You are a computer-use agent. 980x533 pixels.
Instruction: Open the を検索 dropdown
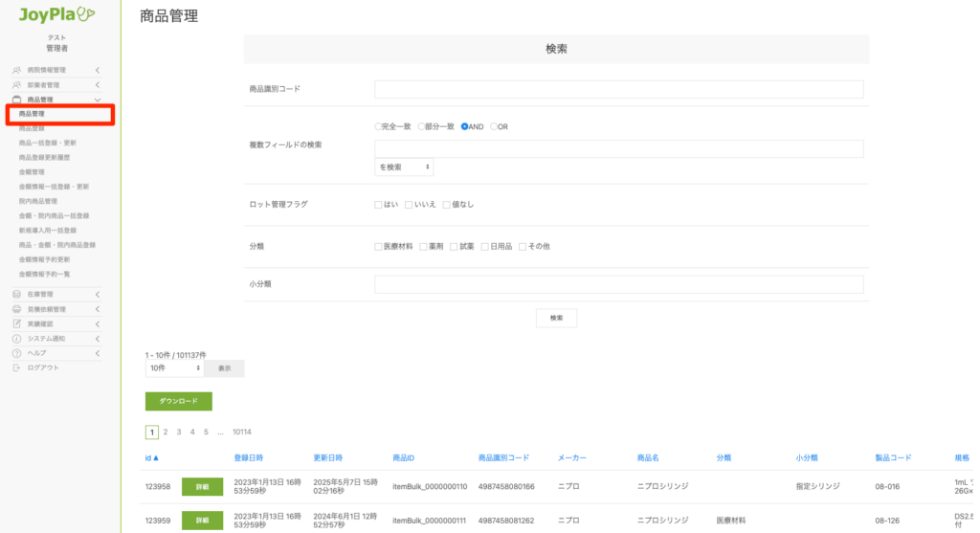[x=404, y=167]
